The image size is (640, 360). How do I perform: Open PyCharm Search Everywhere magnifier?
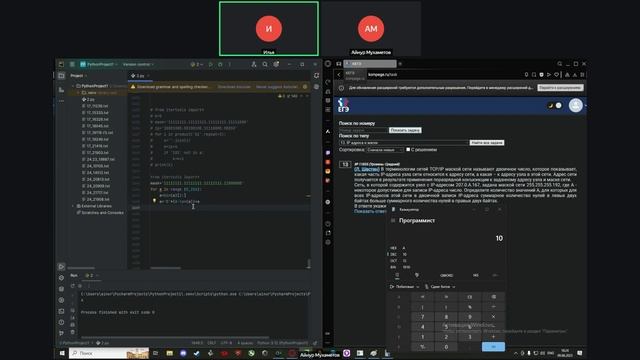click(x=265, y=64)
